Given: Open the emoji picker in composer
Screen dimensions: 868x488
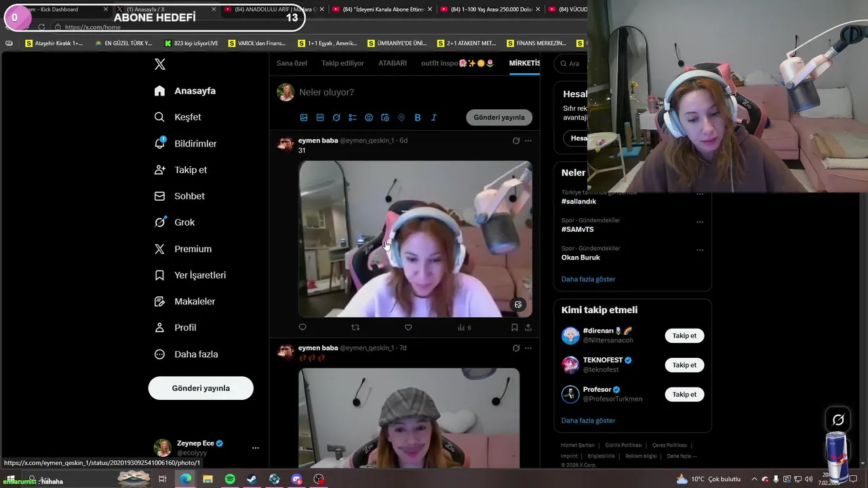Looking at the screenshot, I should tap(369, 117).
